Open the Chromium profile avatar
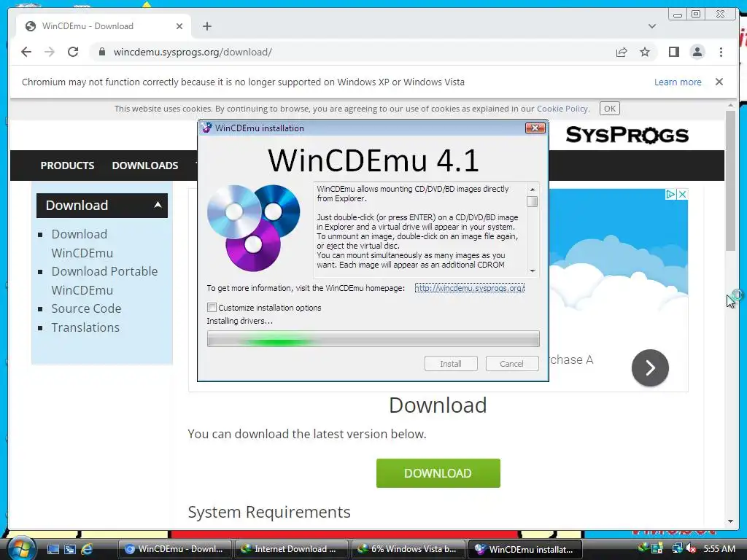The image size is (747, 560). click(697, 52)
